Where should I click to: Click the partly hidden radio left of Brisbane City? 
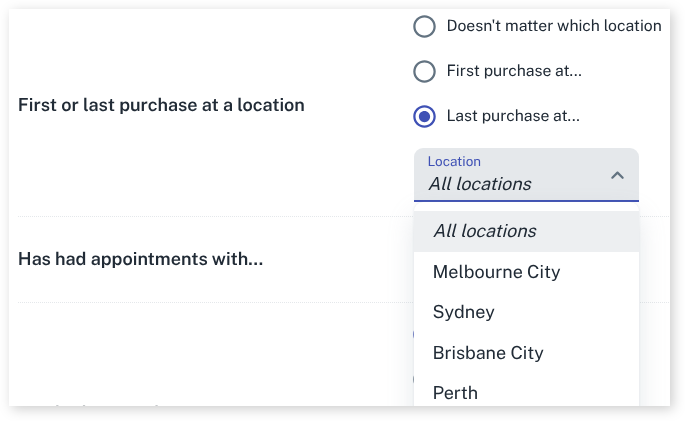point(413,335)
